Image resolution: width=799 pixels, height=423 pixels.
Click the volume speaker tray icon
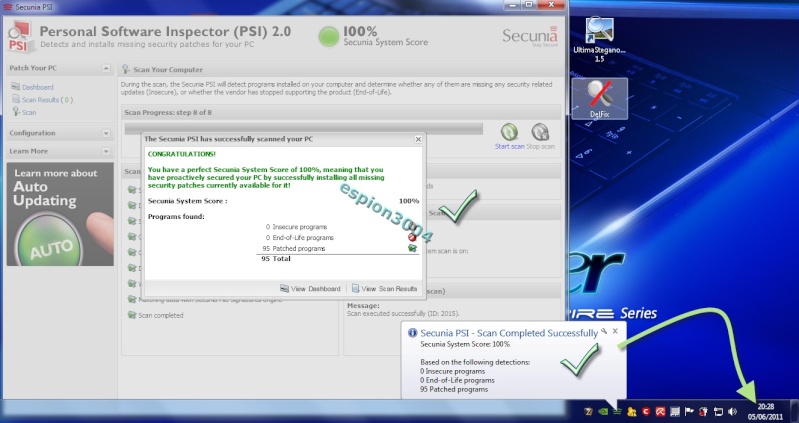[733, 411]
